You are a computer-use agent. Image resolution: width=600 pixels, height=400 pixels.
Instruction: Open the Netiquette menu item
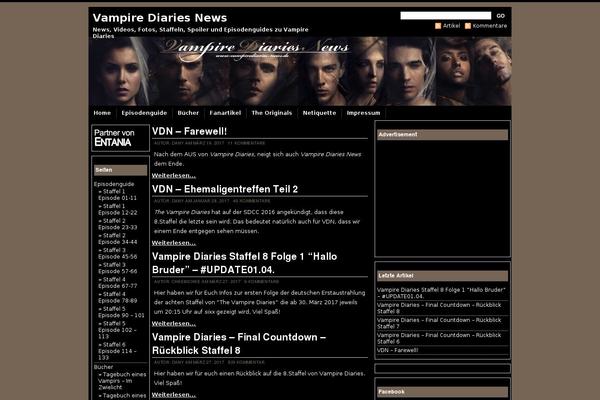coord(319,113)
